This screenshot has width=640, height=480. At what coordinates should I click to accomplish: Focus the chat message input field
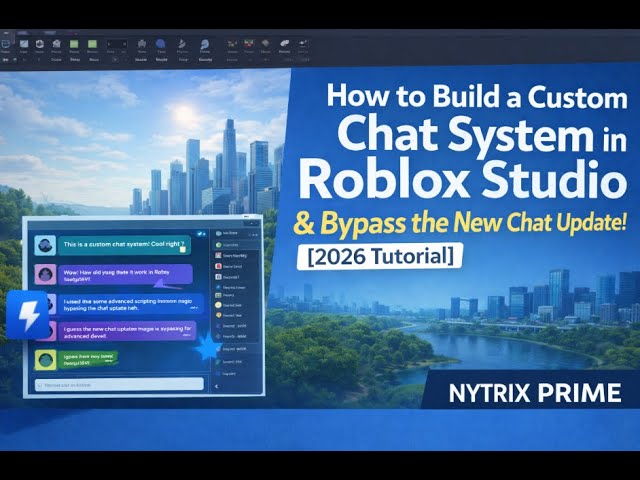click(119, 384)
